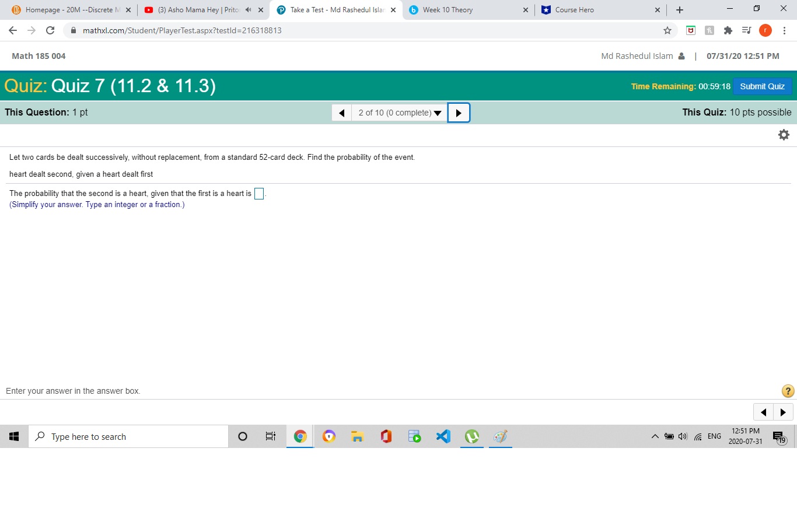Open a new browser tab
Screen dimensions: 797x532
pyautogui.click(x=680, y=10)
